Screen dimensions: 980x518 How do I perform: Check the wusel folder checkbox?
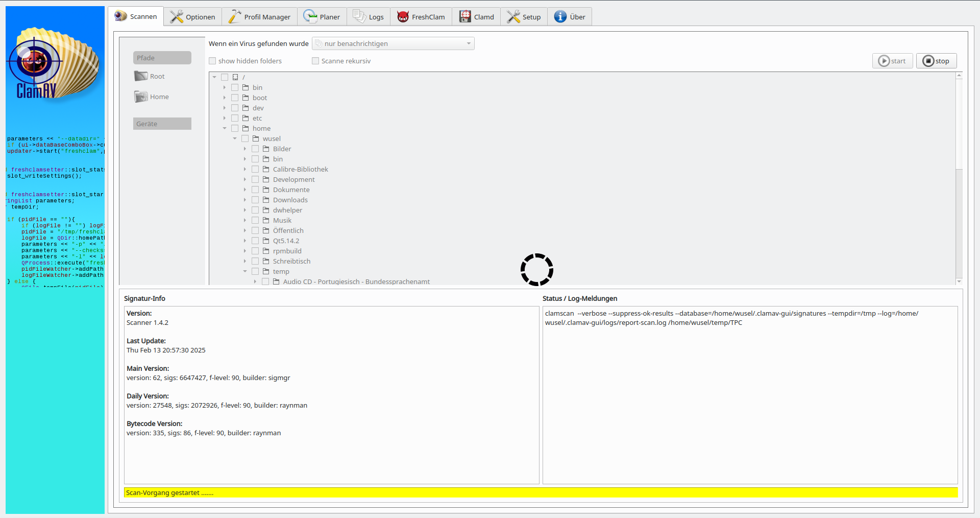click(245, 138)
